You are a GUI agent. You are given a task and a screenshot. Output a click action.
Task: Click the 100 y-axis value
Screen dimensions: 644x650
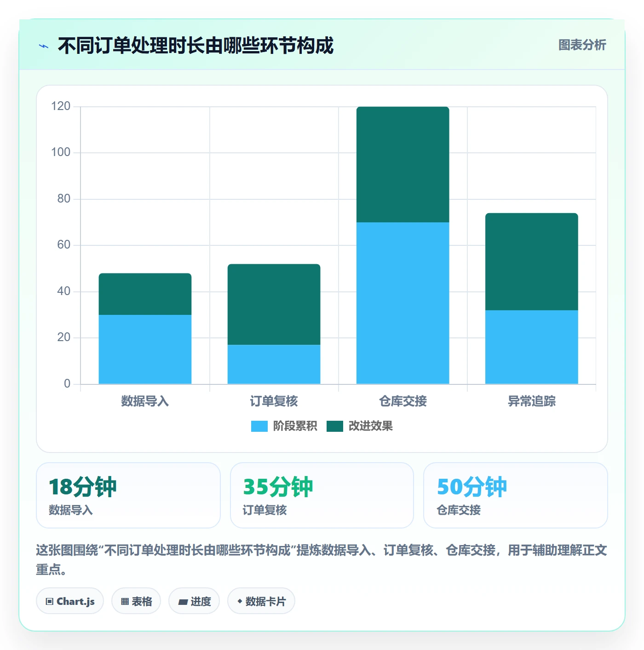61,152
